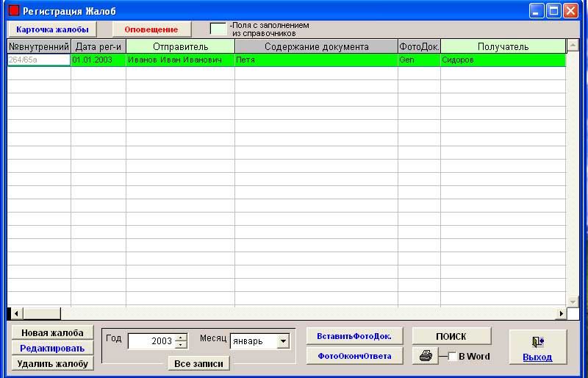Show Все записи
Screen dimensions: 588x378
coord(198,364)
